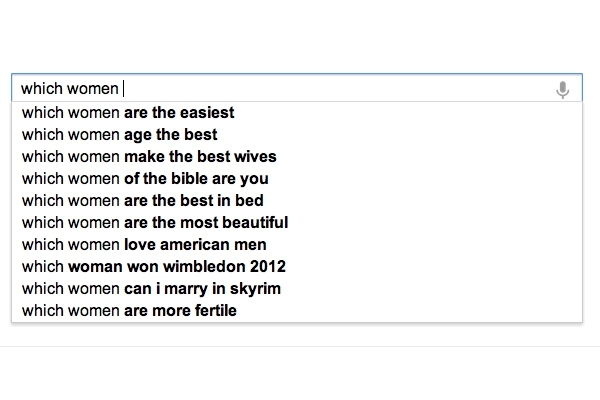Choose the autocomplete entry mentioning 'bible'
600x400 pixels.
[x=297, y=179]
